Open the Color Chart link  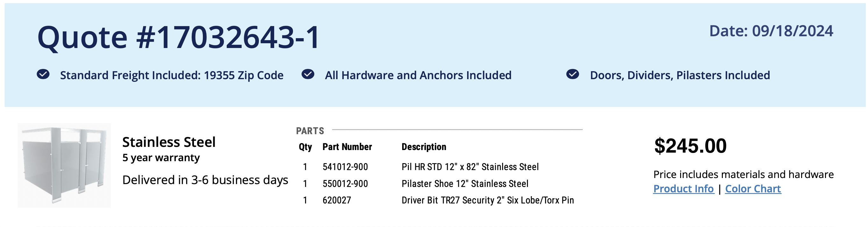pyautogui.click(x=753, y=189)
